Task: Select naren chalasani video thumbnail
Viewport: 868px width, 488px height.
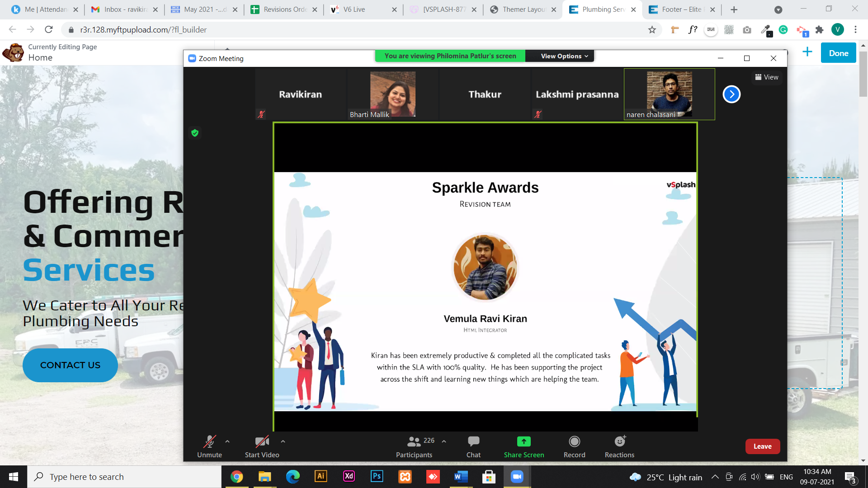Action: tap(669, 94)
